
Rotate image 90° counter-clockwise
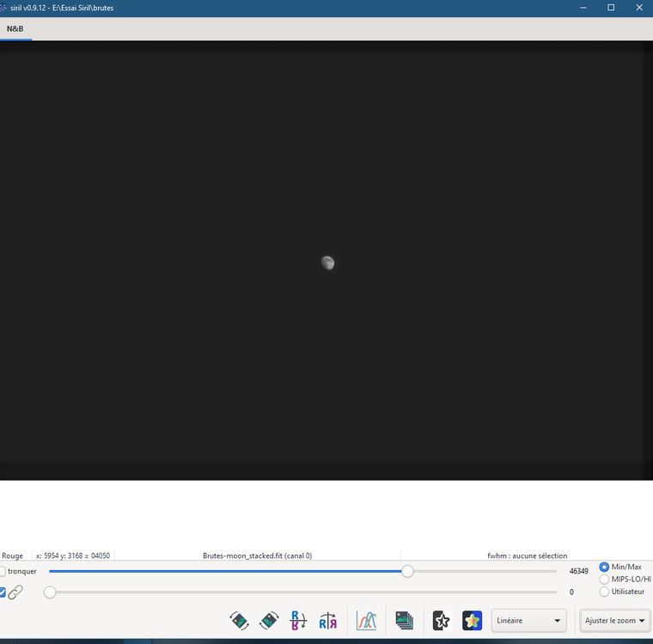[x=239, y=621]
